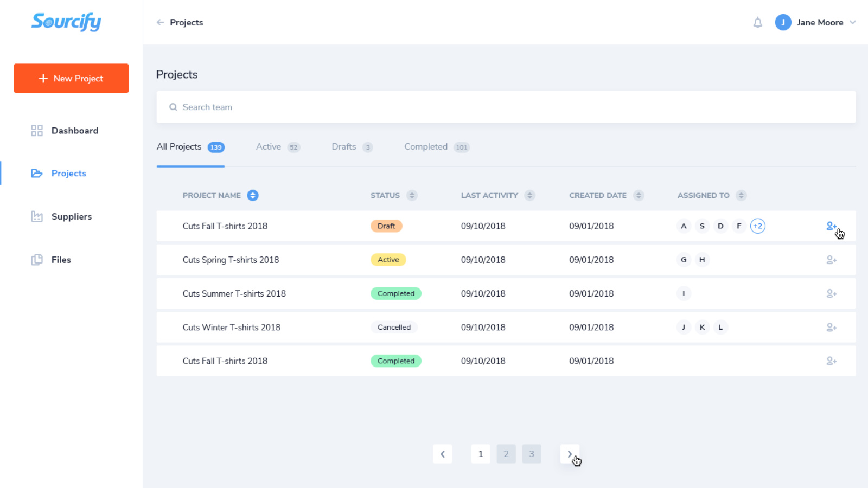868x488 pixels.
Task: Click Jane Moore's avatar circle
Action: tap(783, 22)
